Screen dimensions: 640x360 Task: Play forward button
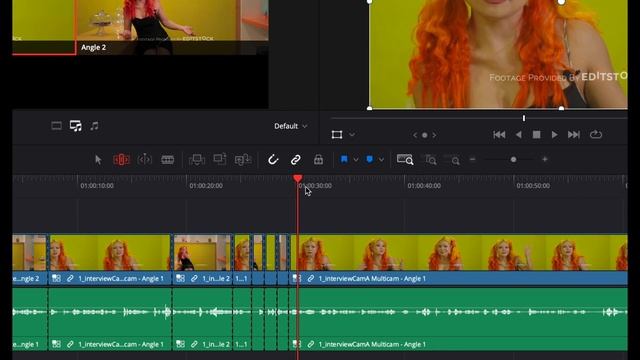554,135
